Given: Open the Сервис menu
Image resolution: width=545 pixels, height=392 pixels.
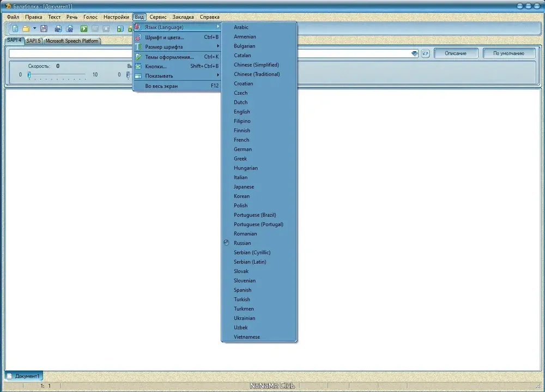Looking at the screenshot, I should [x=158, y=17].
